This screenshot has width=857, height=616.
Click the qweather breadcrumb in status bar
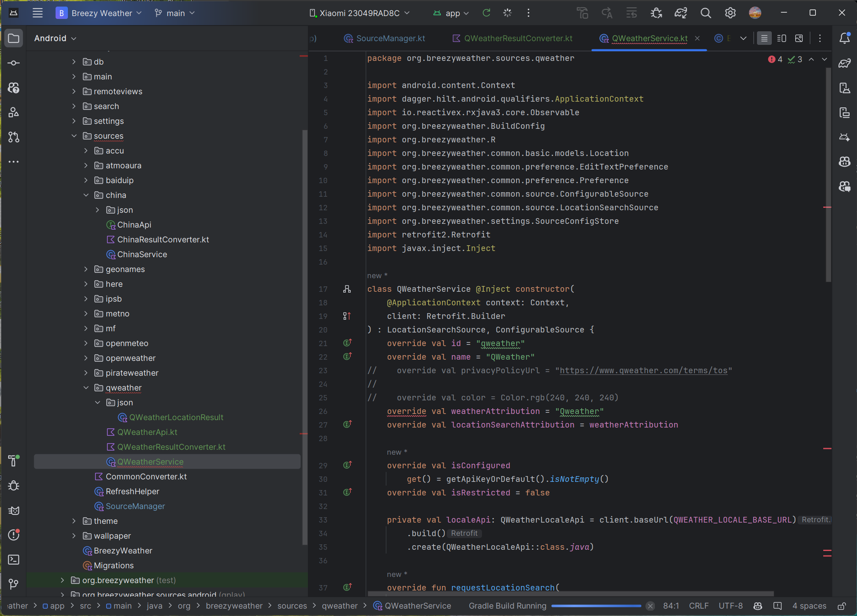click(339, 605)
